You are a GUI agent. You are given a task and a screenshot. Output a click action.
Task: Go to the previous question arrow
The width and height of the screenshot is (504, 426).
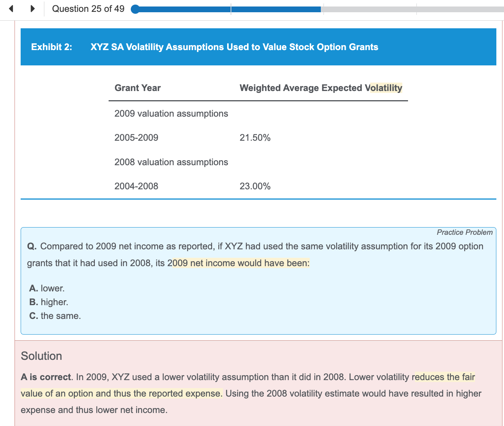(11, 8)
